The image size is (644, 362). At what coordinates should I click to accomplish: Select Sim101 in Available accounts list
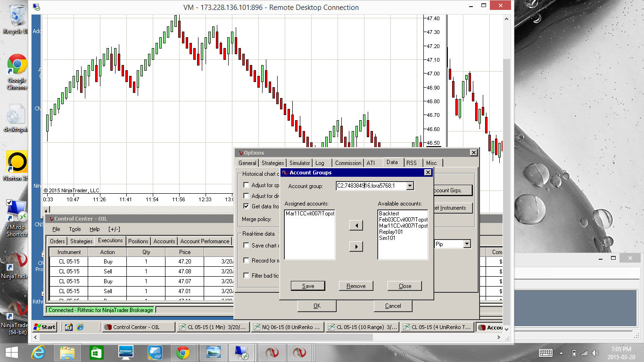click(387, 238)
